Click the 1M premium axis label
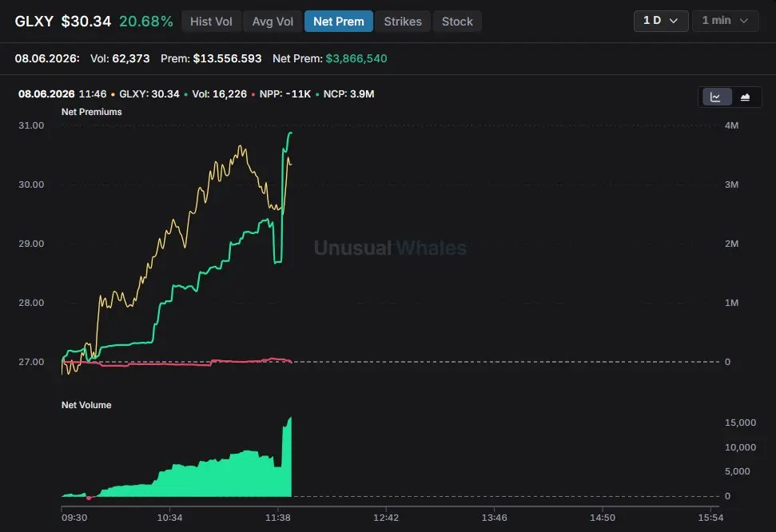 tap(731, 303)
